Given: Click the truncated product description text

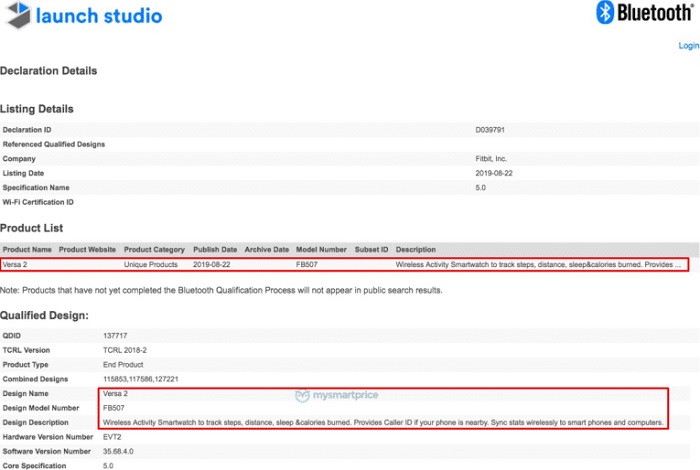Looking at the screenshot, I should [538, 264].
